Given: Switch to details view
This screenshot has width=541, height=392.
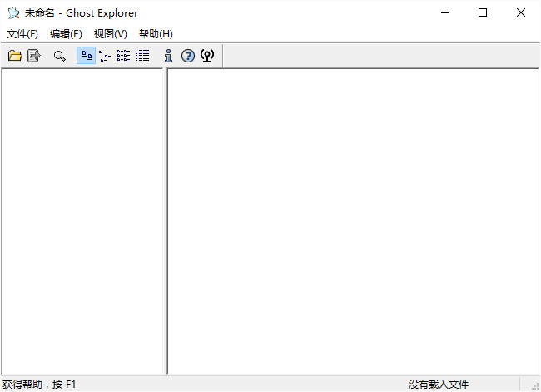Looking at the screenshot, I should (142, 56).
